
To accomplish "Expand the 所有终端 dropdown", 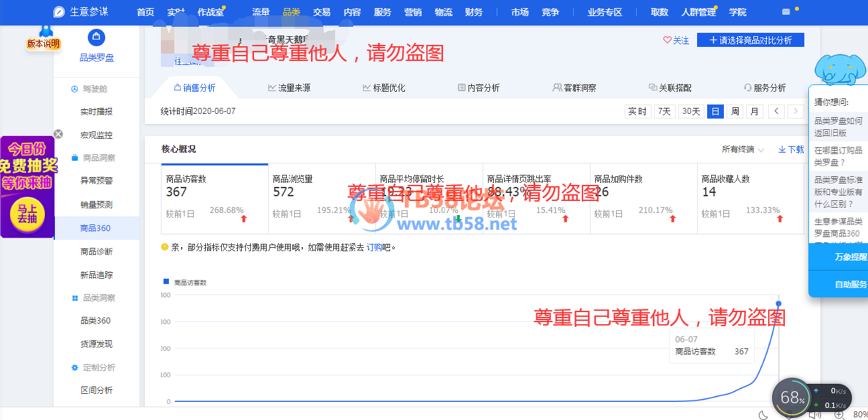I will pyautogui.click(x=743, y=149).
